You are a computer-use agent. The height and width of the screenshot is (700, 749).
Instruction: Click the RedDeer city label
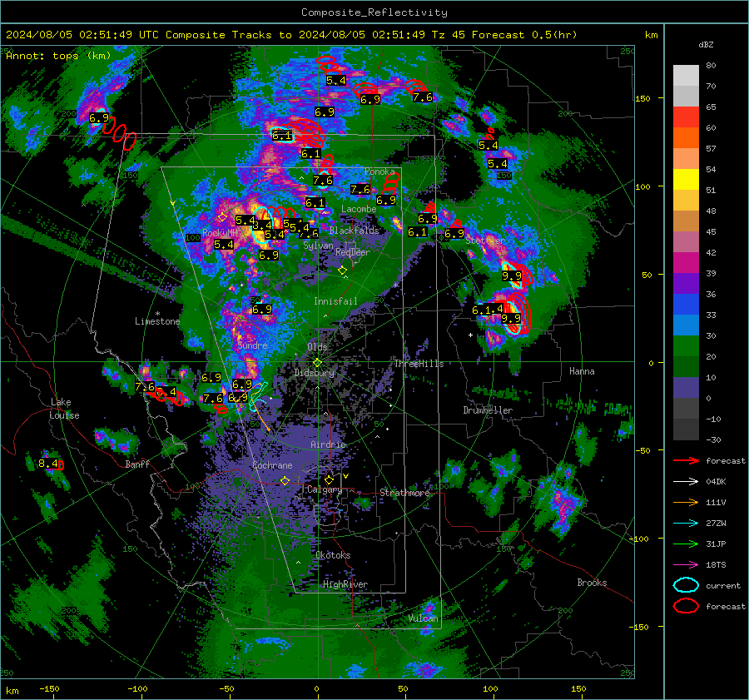click(x=353, y=252)
